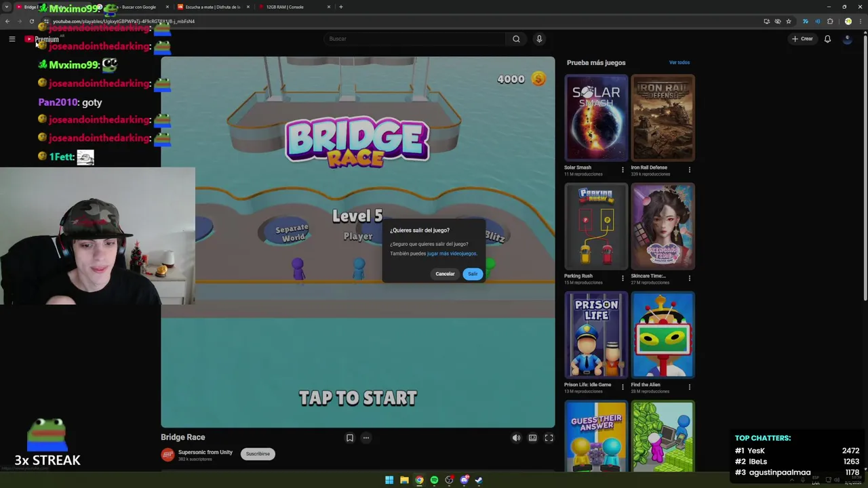This screenshot has width=868, height=488.
Task: Open the YouTube notifications bell
Action: pos(827,39)
